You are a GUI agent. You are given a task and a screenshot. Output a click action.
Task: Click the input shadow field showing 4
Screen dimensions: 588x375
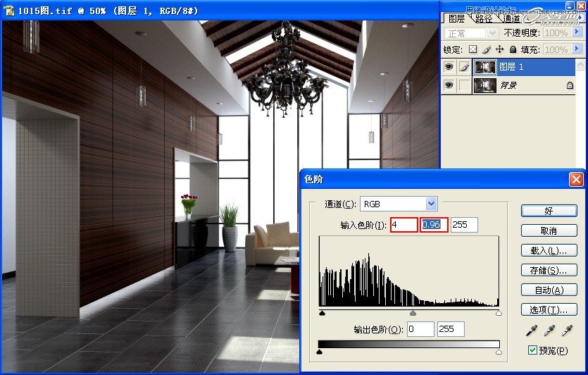coord(404,225)
